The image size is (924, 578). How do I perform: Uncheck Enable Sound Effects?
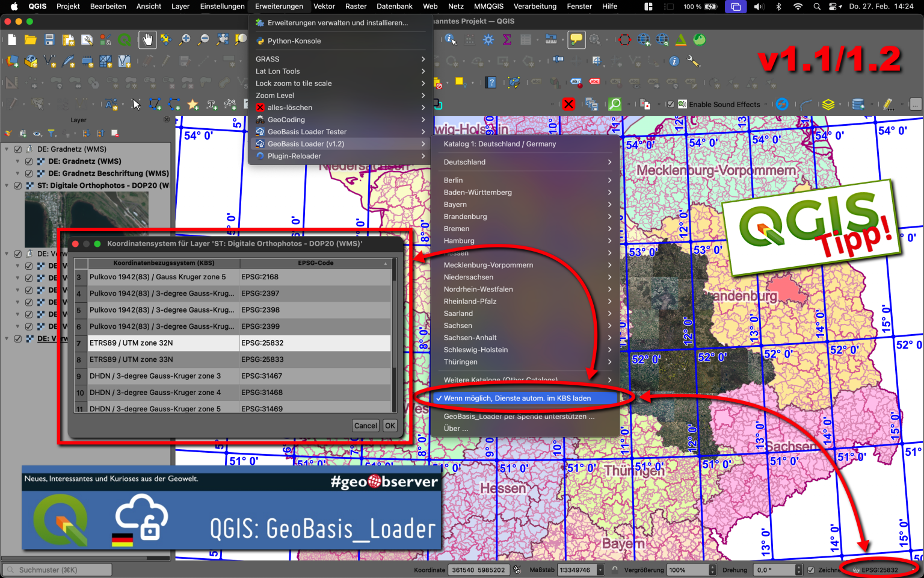click(670, 104)
